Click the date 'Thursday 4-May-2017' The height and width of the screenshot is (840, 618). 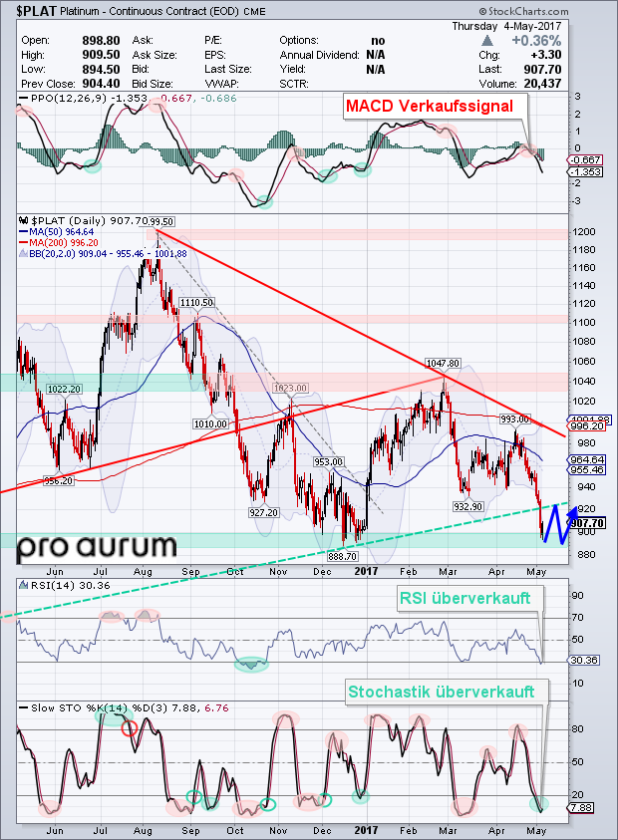(x=506, y=26)
